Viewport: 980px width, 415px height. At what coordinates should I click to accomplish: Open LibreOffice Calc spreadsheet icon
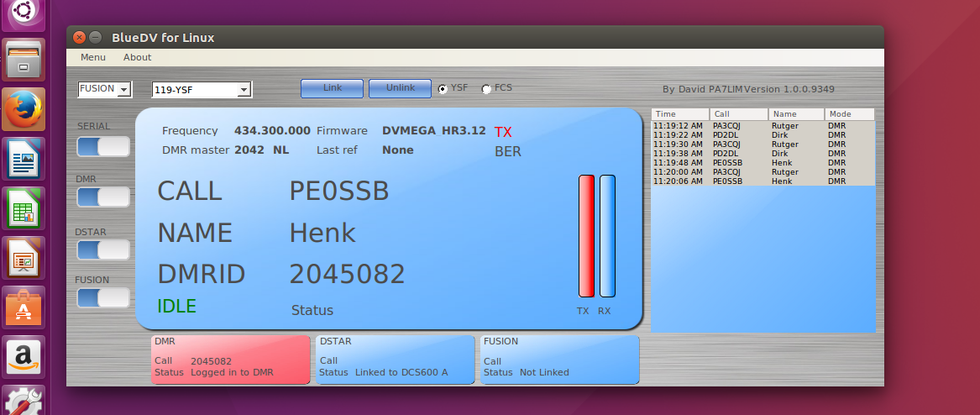pos(24,208)
